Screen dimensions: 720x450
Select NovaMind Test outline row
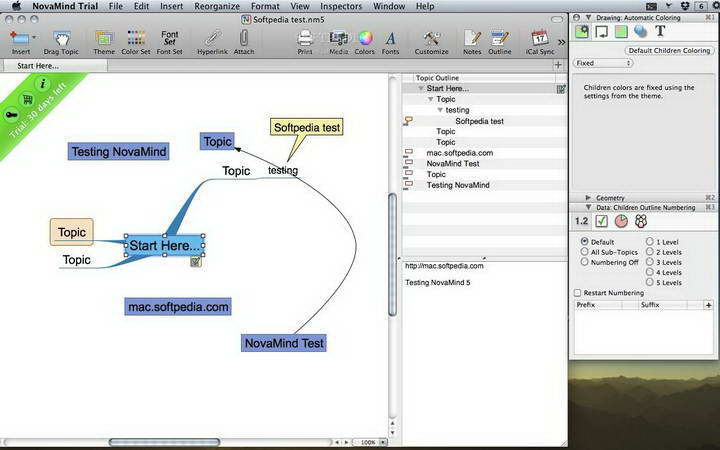[484, 163]
